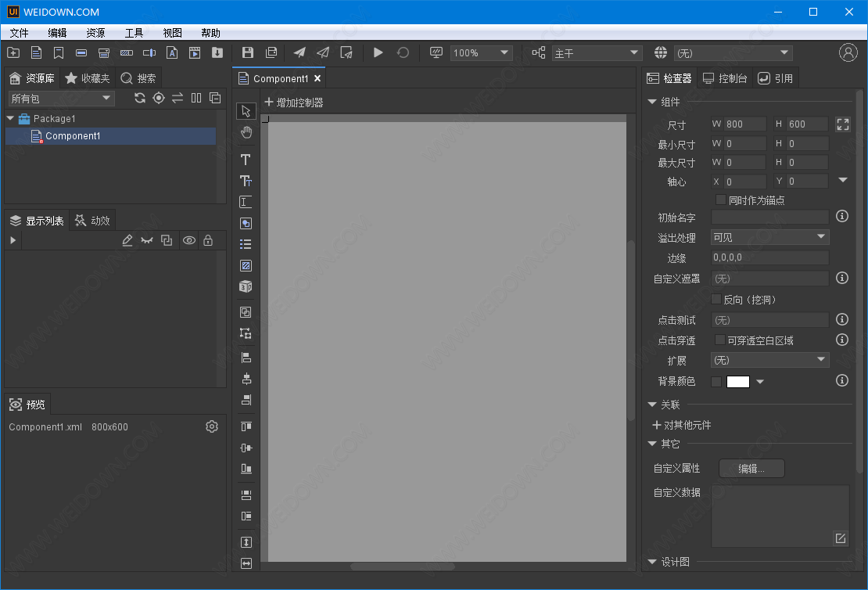Switch to the 控制台 tab
The width and height of the screenshot is (868, 590).
725,78
